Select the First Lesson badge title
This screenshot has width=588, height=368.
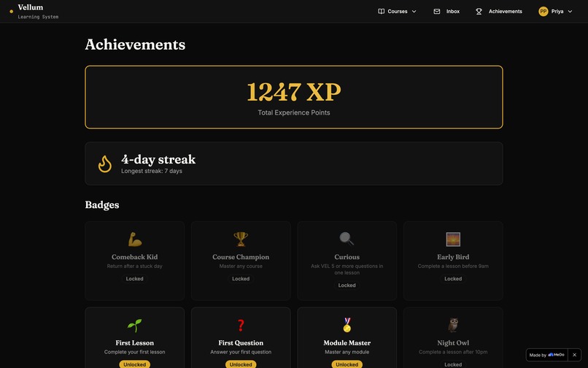point(135,343)
